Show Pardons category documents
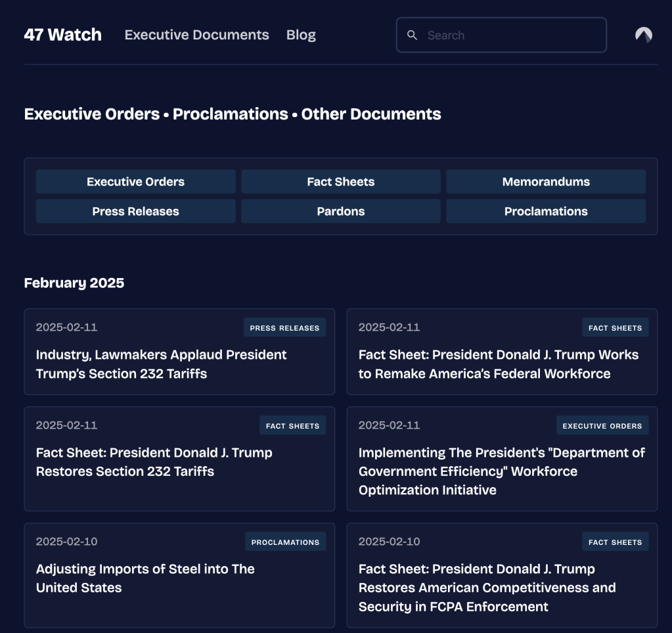 click(x=340, y=211)
